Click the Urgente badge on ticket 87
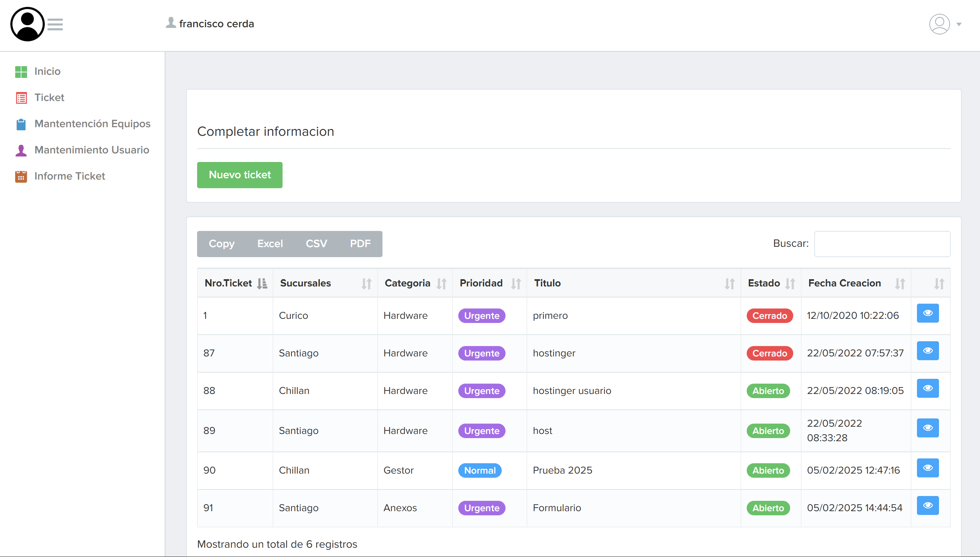Viewport: 980px width, 557px height. coord(481,353)
